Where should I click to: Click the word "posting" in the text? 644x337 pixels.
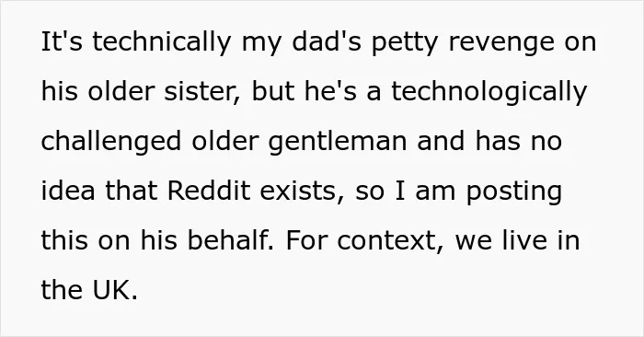click(513, 192)
